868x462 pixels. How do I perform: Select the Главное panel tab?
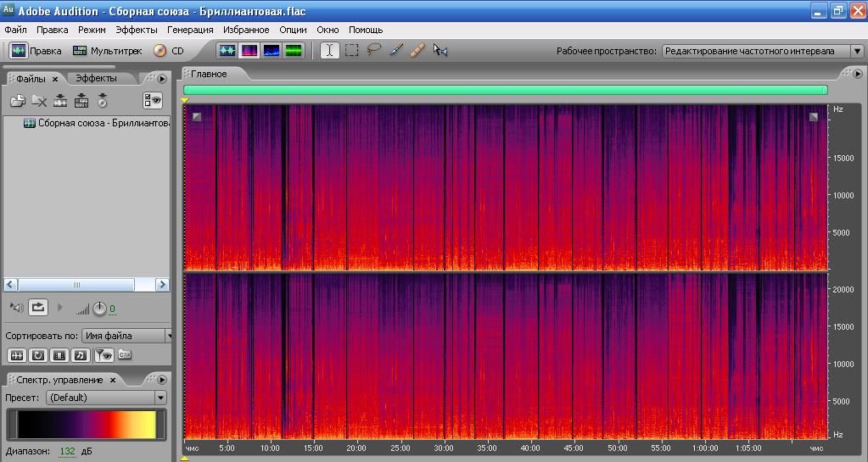[209, 74]
